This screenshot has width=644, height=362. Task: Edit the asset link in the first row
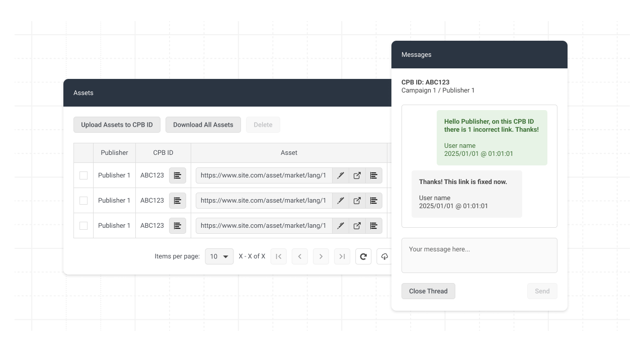click(341, 175)
